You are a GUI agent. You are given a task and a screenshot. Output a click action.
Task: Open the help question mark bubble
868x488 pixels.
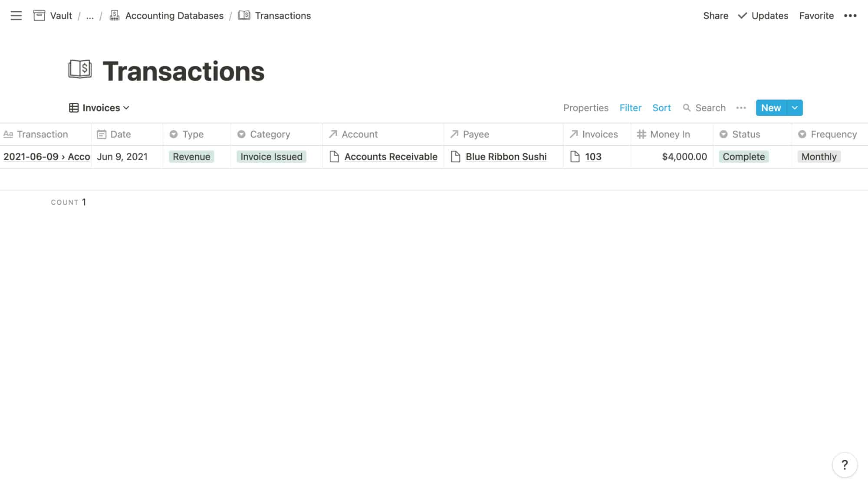[845, 465]
